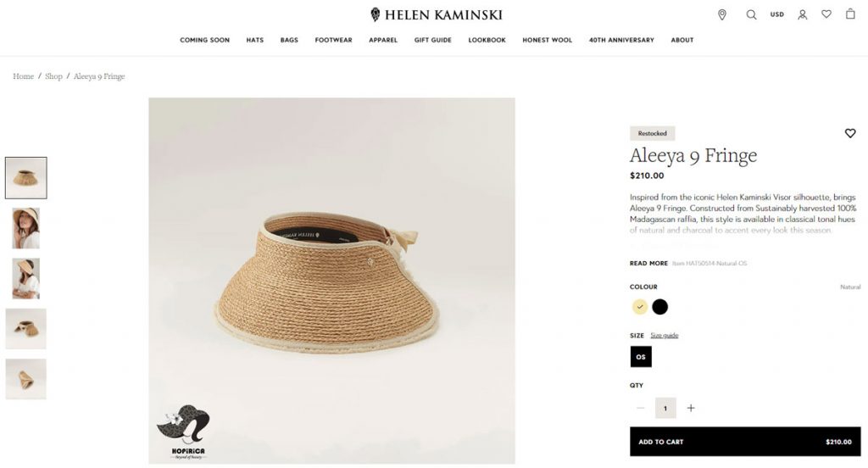Screen dimensions: 868x468
Task: Expand description with Read More
Action: point(648,264)
